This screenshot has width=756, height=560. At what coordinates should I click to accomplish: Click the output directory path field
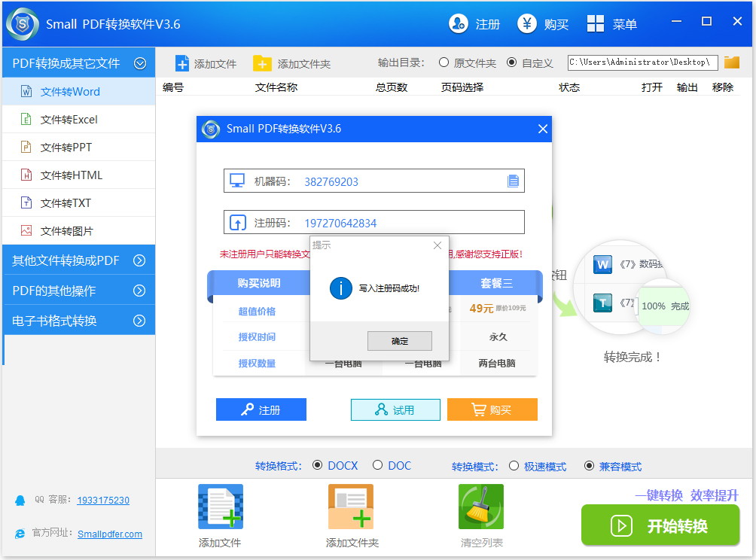click(x=643, y=62)
